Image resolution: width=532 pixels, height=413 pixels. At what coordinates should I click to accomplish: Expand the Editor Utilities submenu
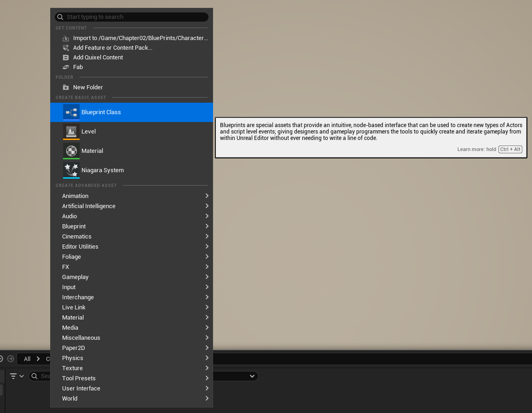[131, 247]
